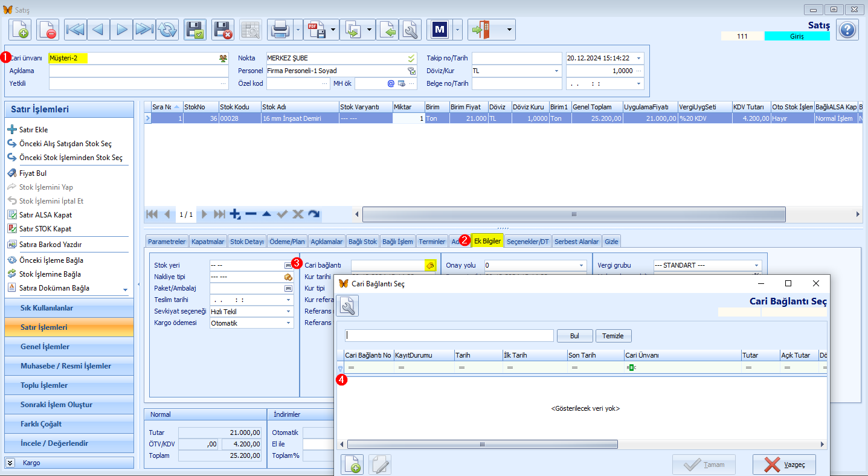The width and height of the screenshot is (868, 476).
Task: Click the search text field in dialog
Action: [449, 336]
